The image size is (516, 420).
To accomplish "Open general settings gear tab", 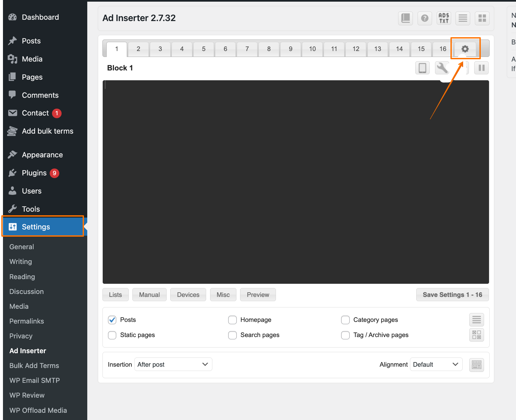I will 465,49.
